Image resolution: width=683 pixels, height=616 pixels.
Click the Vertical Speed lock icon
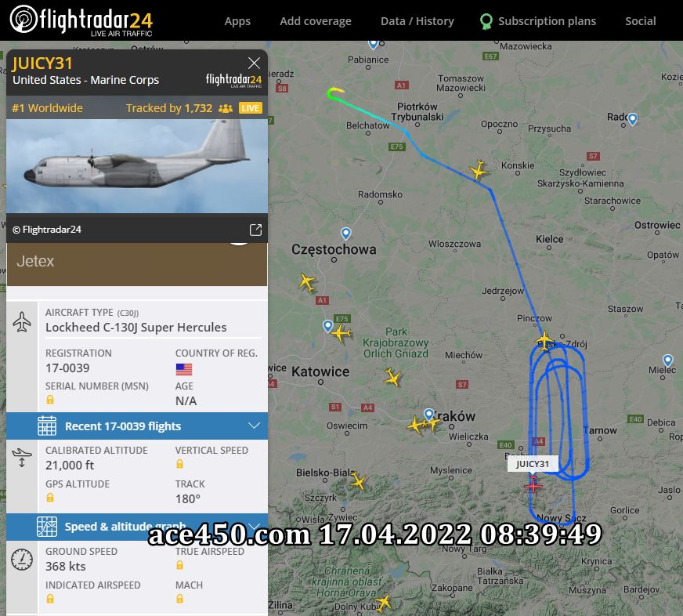(179, 464)
